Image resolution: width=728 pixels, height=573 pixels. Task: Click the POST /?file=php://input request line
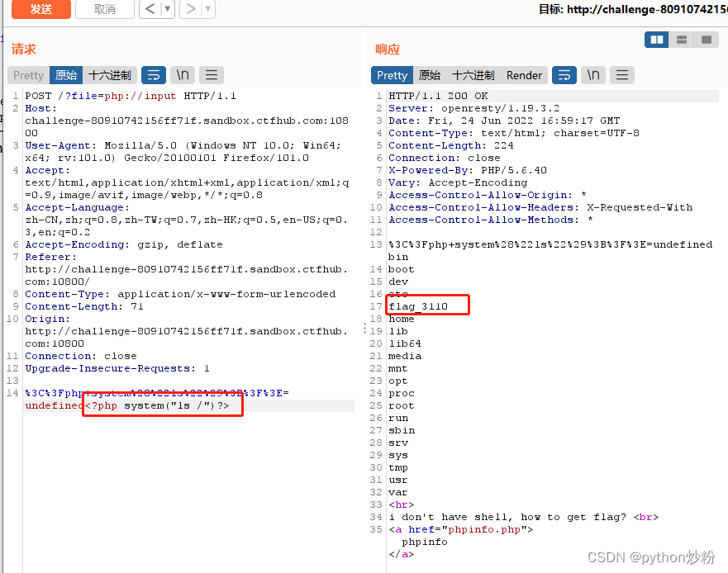[131, 96]
